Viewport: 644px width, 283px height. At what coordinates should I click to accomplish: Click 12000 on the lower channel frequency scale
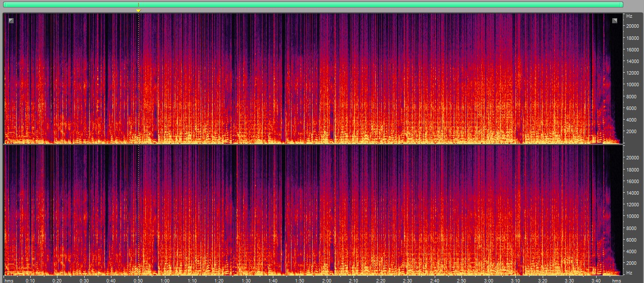pyautogui.click(x=633, y=204)
